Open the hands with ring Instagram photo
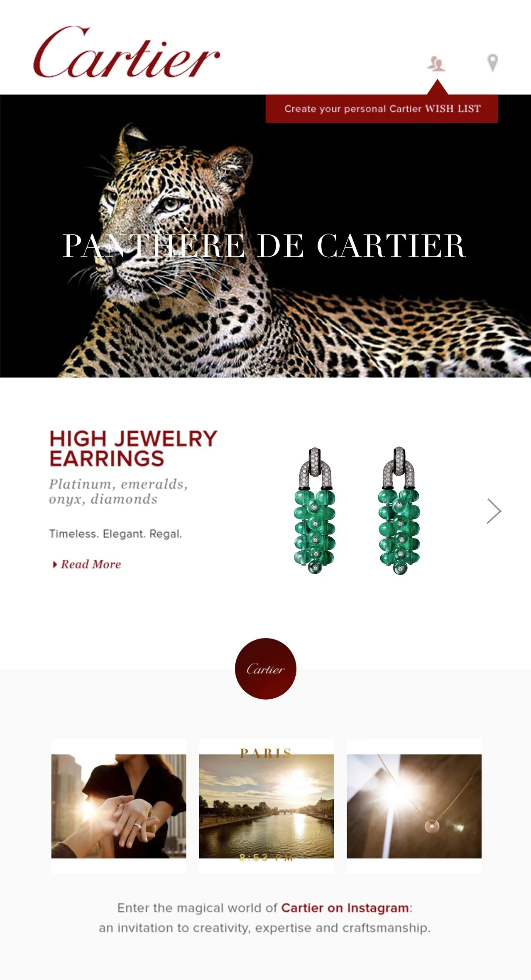The height and width of the screenshot is (980, 531). (119, 806)
